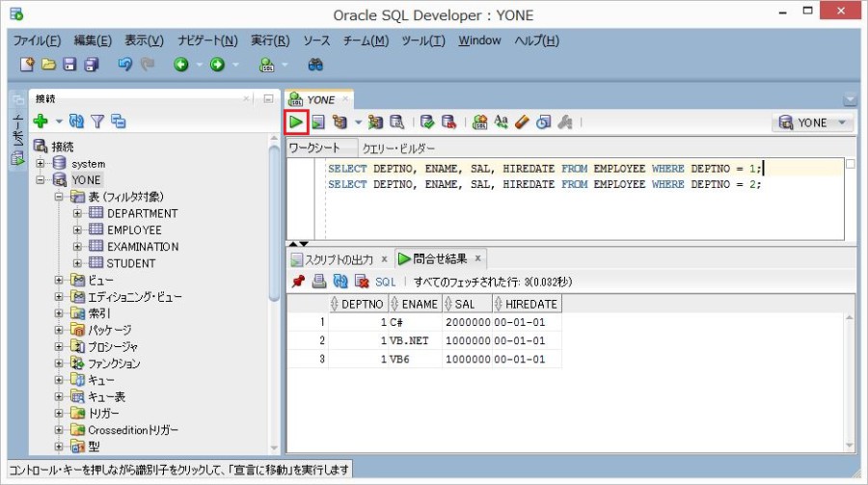Click the Rollback icon

click(x=448, y=121)
